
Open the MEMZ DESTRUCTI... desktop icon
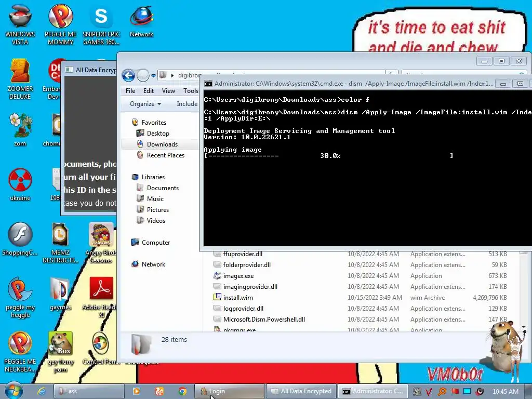point(60,243)
